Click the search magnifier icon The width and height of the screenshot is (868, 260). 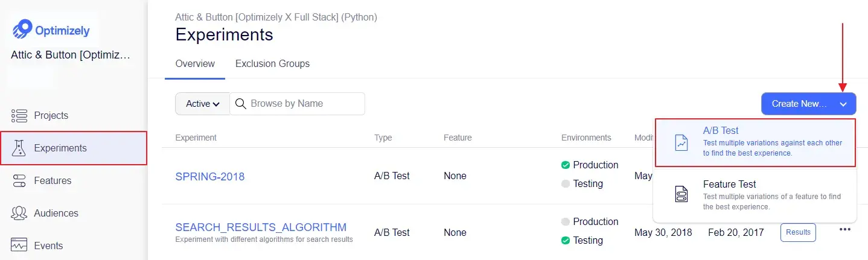pyautogui.click(x=240, y=104)
